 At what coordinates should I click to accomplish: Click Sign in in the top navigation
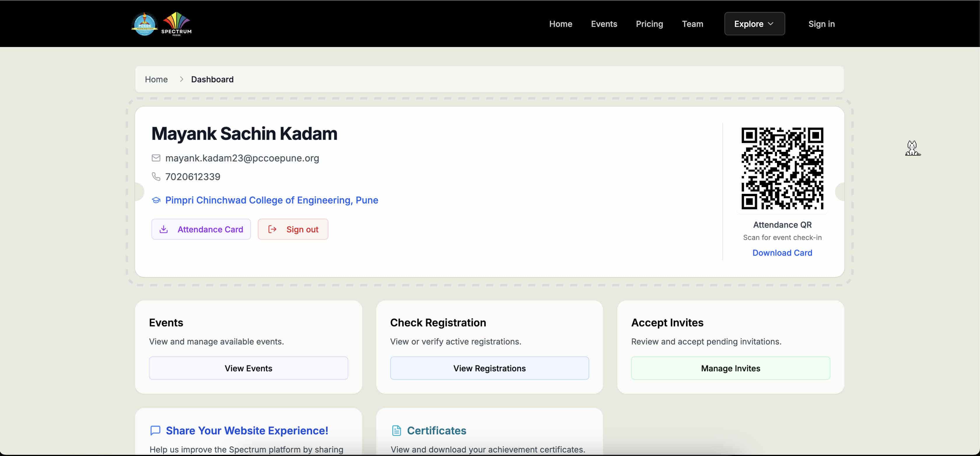pyautogui.click(x=821, y=24)
